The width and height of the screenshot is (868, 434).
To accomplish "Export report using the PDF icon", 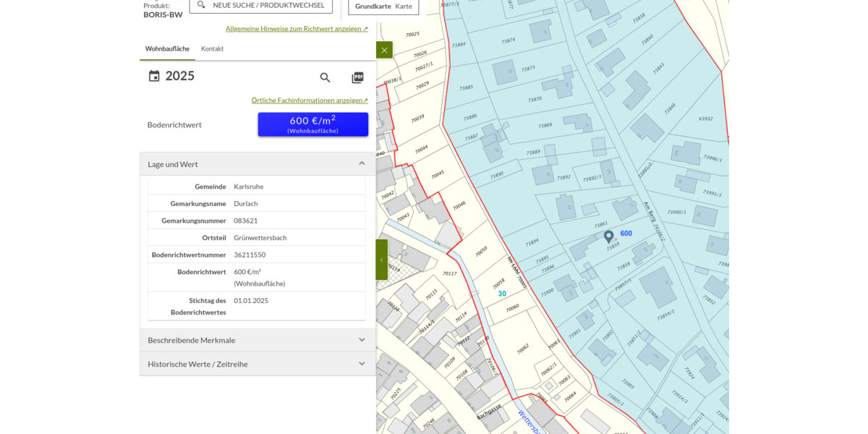I will [x=357, y=77].
